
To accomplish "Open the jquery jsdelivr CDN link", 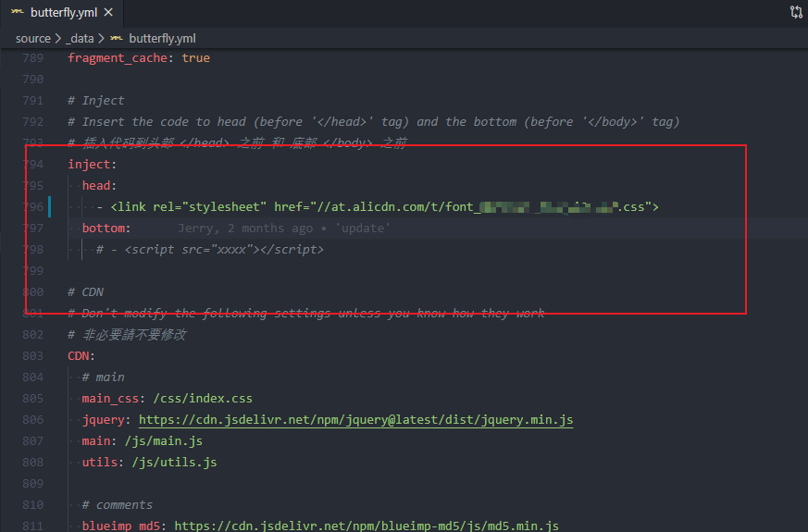I will pyautogui.click(x=355, y=420).
